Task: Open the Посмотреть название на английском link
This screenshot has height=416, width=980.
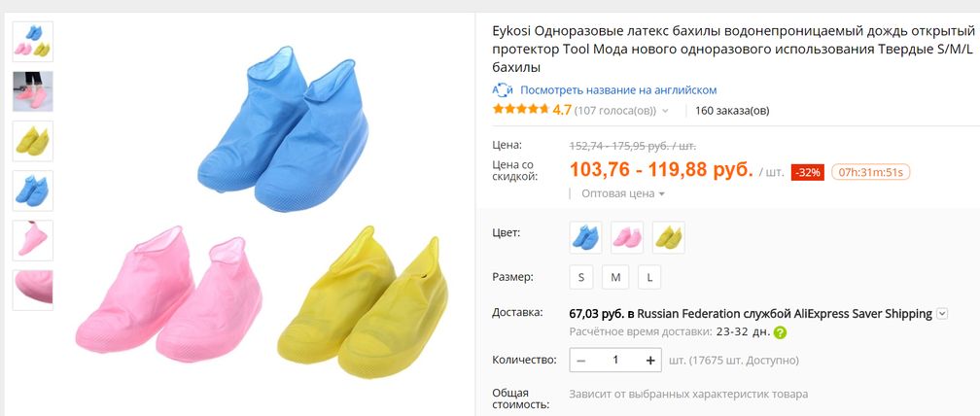Action: click(618, 90)
